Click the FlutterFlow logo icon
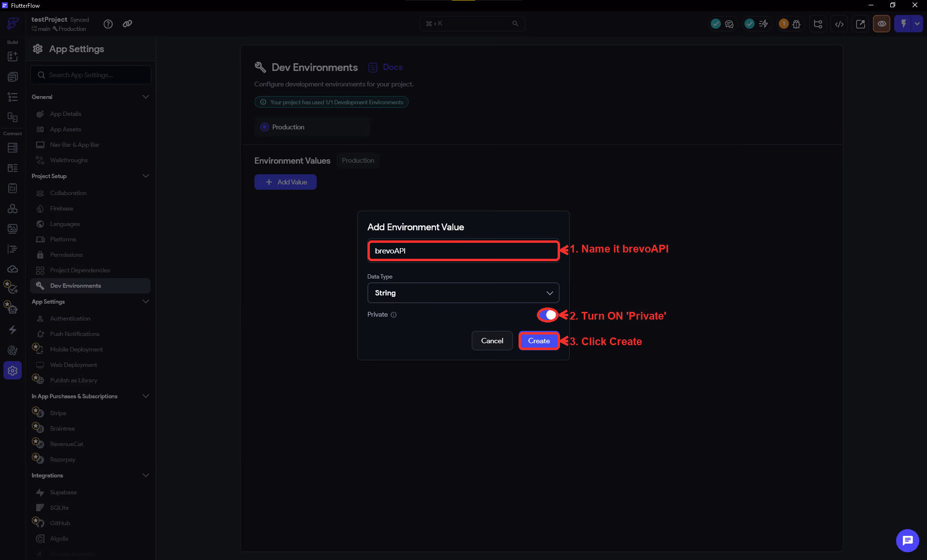The width and height of the screenshot is (927, 560). (13, 23)
